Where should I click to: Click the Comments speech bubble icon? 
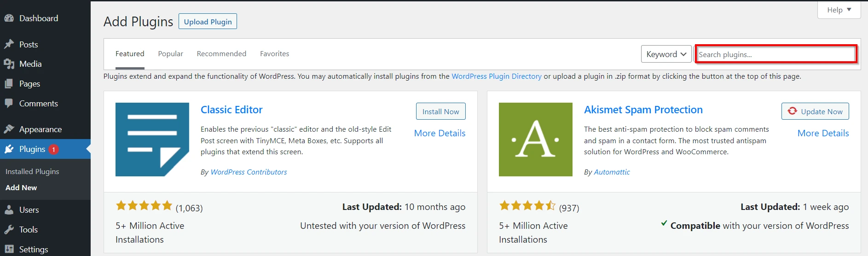point(9,104)
